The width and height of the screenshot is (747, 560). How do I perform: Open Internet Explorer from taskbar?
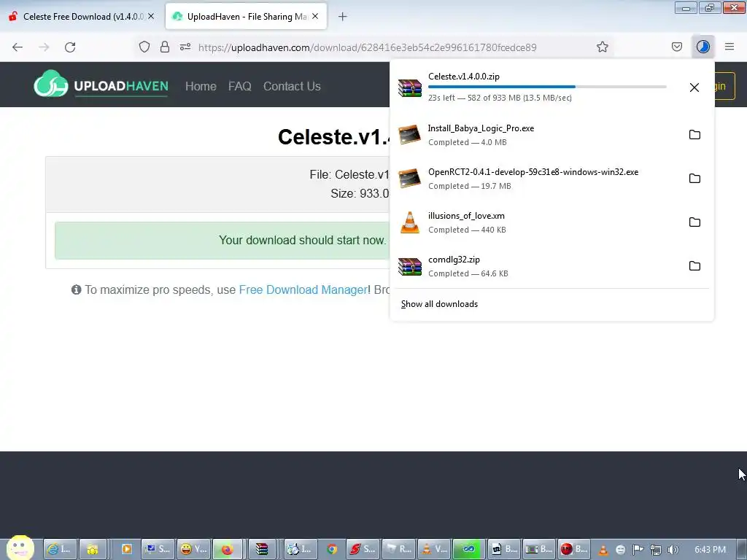[x=60, y=549]
